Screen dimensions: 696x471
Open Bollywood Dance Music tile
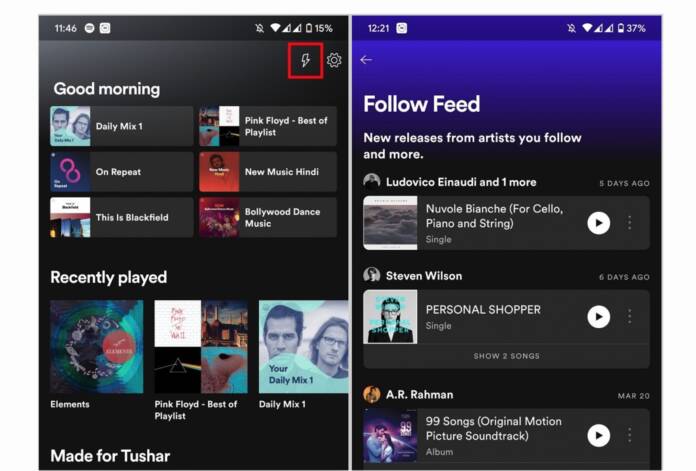pos(268,218)
